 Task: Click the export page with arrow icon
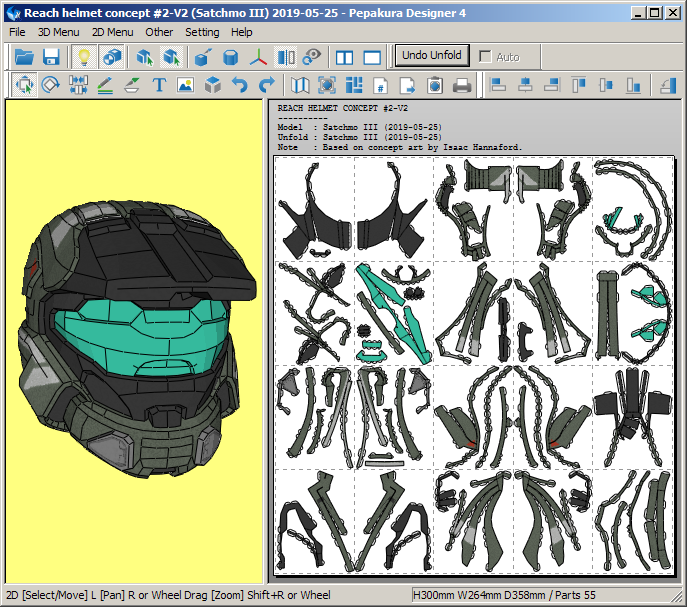coord(407,85)
